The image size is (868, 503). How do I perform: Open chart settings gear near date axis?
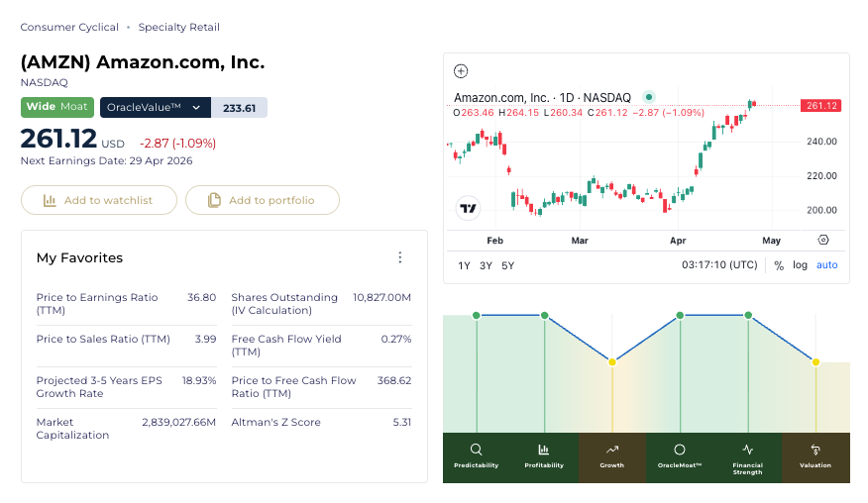click(823, 241)
